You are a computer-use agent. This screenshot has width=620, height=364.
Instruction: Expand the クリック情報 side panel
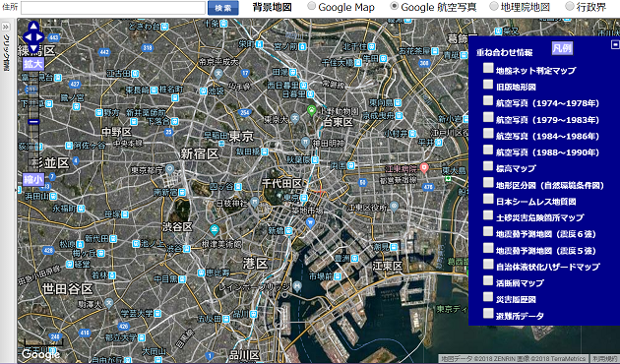(x=6, y=27)
